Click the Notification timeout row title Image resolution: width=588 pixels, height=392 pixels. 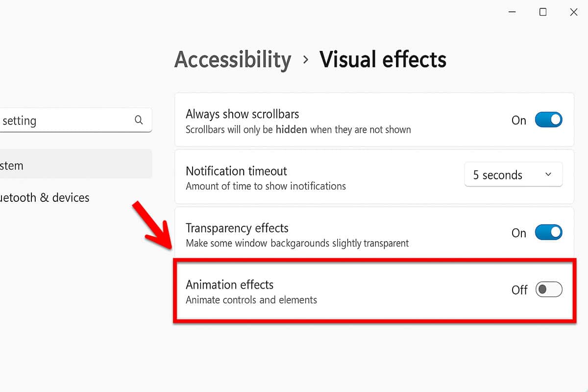236,171
